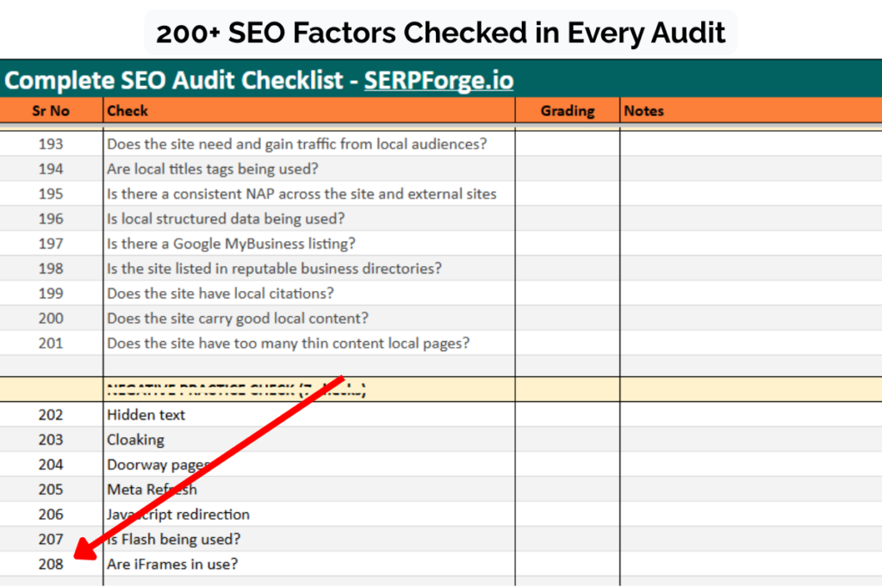Click the local titles tags question cell
The width and height of the screenshot is (882, 588).
(215, 169)
